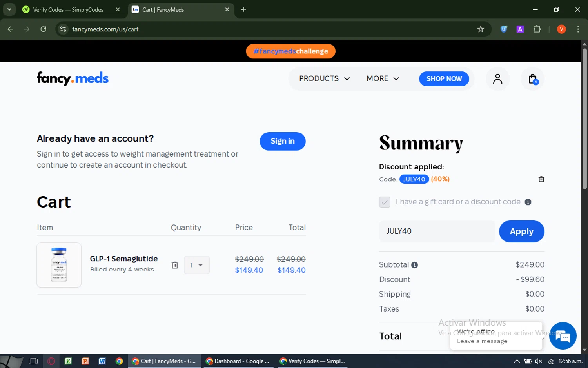This screenshot has height=368, width=588.
Task: Go to the fancy.meds home logo
Action: pos(73,78)
